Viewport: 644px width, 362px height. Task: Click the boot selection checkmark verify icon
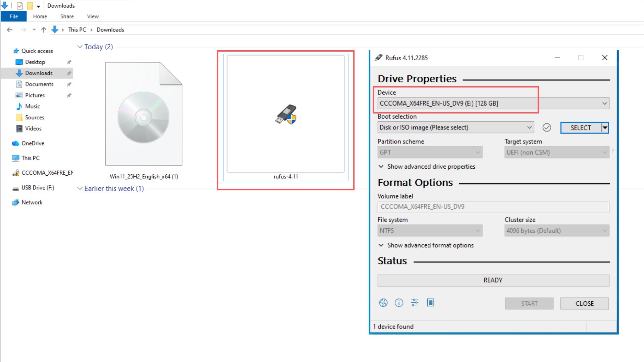[x=547, y=128]
